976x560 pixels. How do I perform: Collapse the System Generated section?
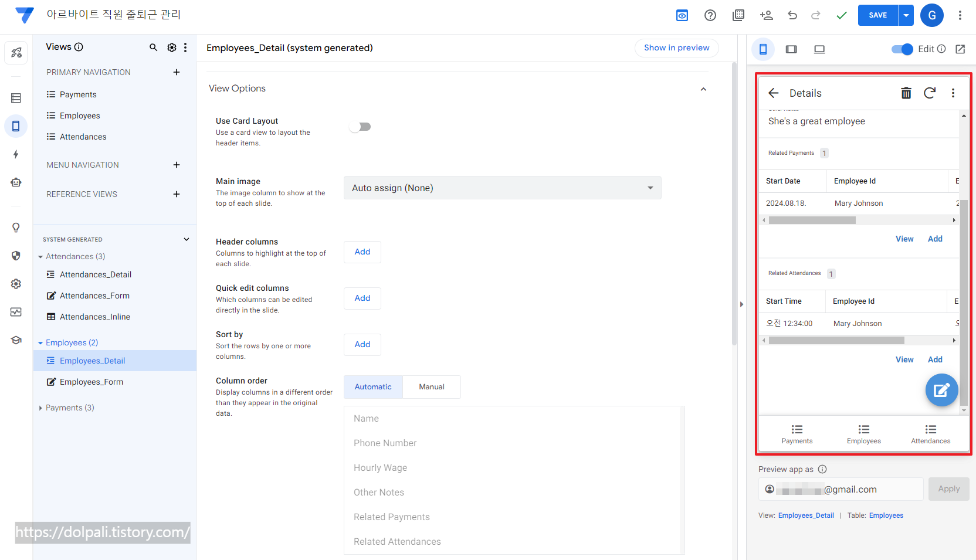(x=187, y=239)
